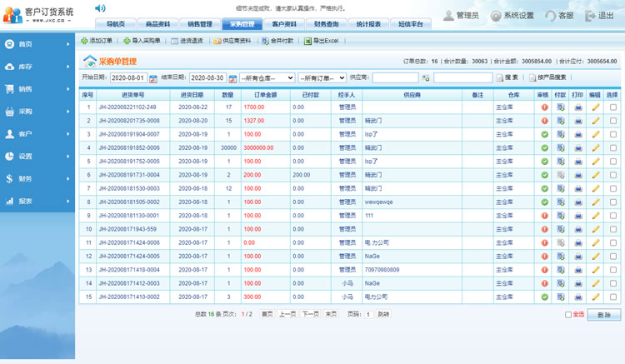Open the 所有订单 order type dropdown

322,78
